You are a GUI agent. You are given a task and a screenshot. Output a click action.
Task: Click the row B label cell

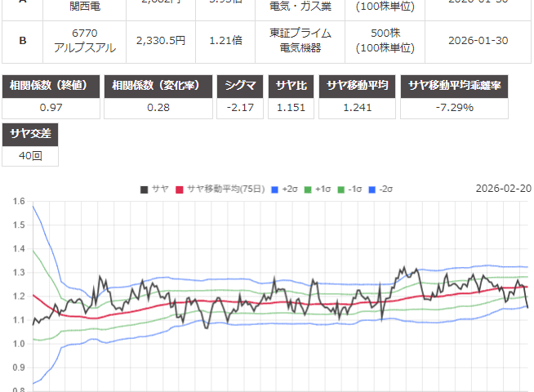(21, 41)
